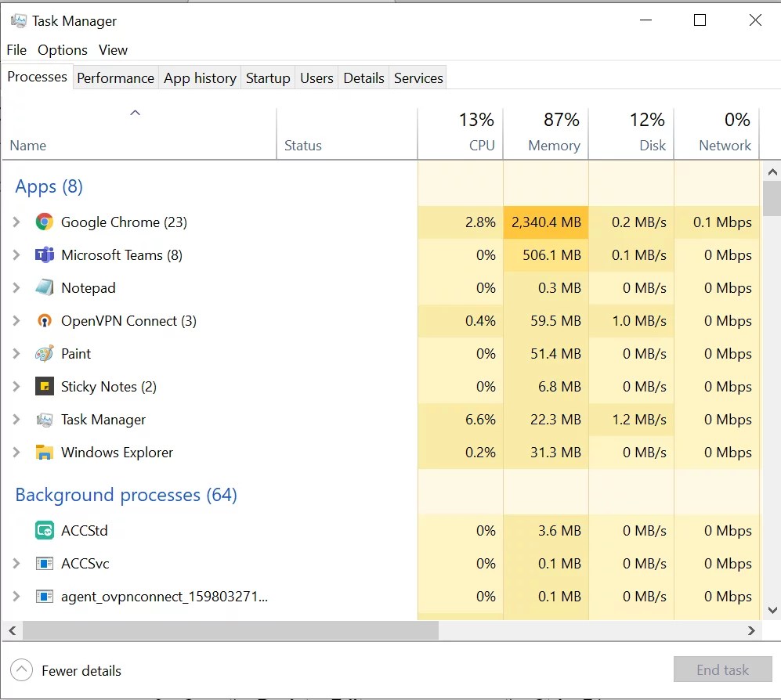Sort by the Status column header

(347, 133)
